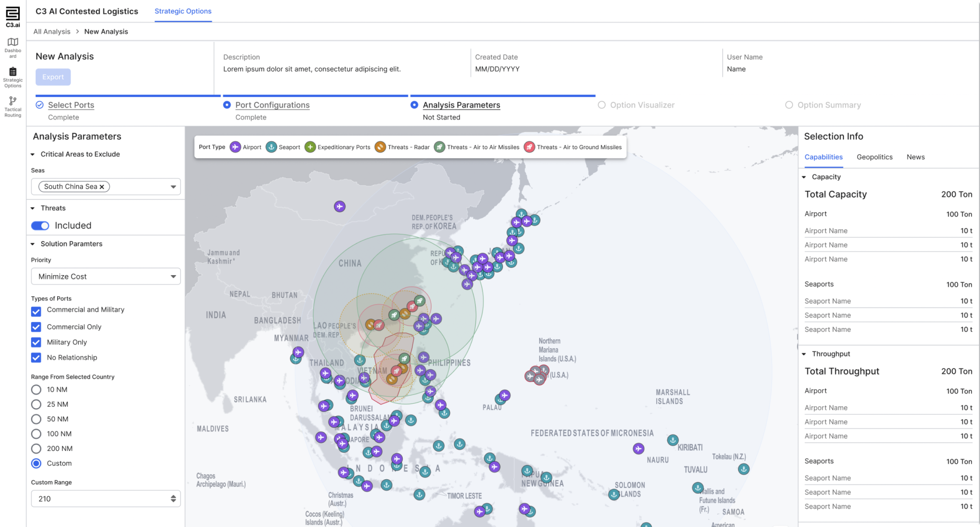Switch to the Geopolitics tab
980x527 pixels.
pos(874,157)
